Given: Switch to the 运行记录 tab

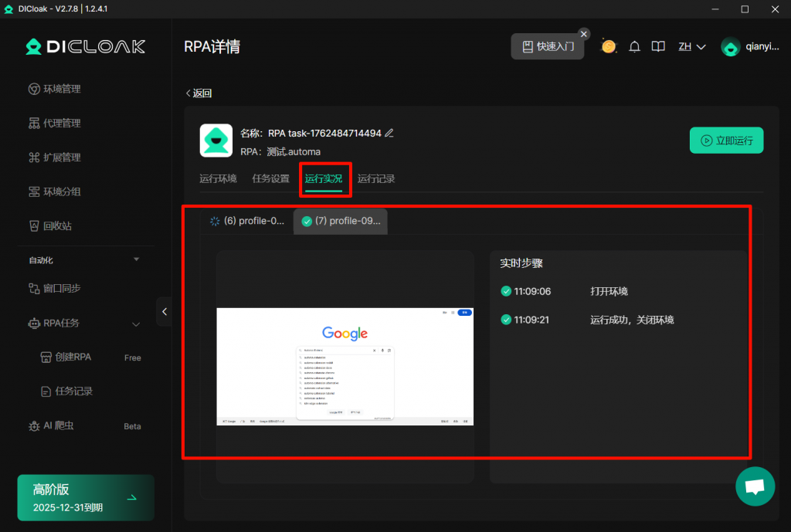Looking at the screenshot, I should [376, 179].
